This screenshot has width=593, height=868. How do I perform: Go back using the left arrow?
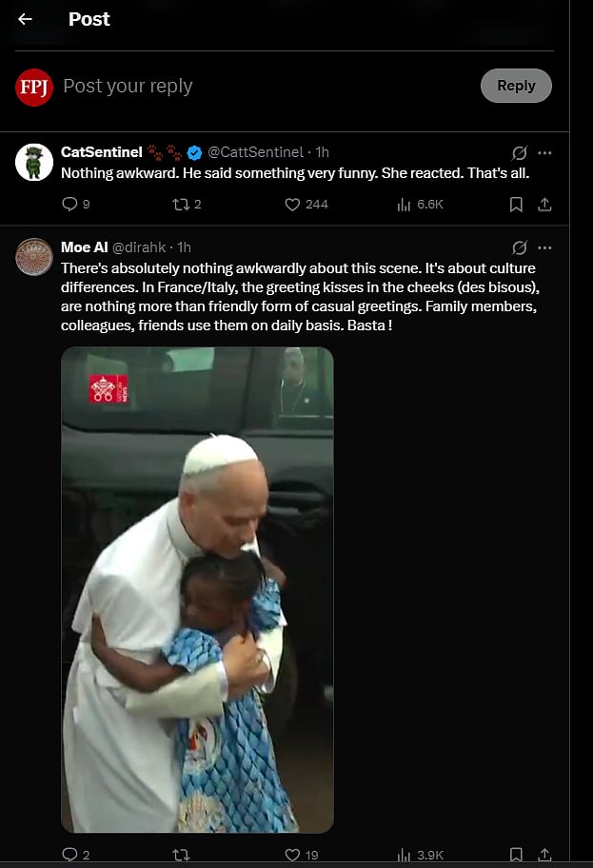click(26, 19)
